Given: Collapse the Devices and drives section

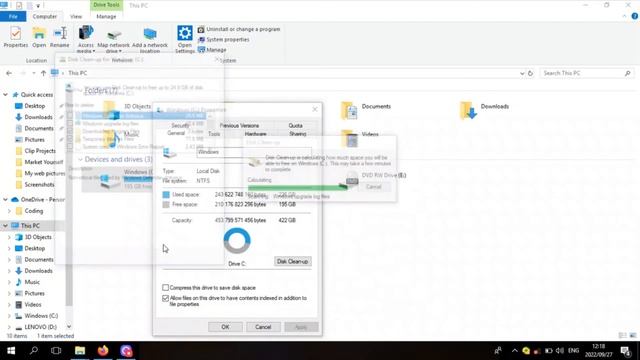Looking at the screenshot, I should click(80, 159).
